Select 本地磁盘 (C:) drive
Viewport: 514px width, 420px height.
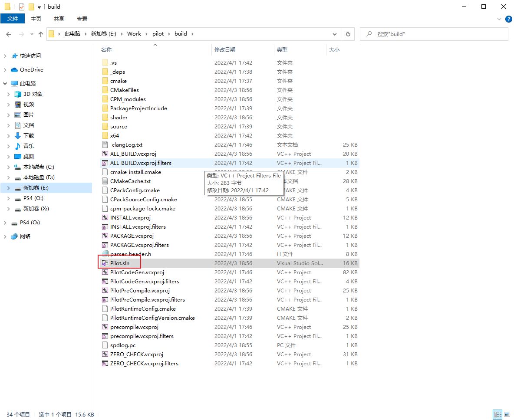pos(39,167)
